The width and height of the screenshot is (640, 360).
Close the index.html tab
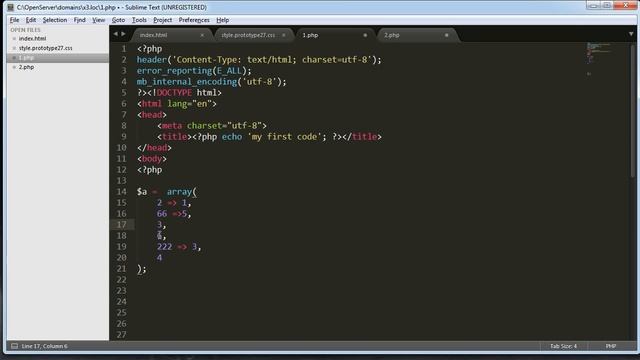pos(202,36)
